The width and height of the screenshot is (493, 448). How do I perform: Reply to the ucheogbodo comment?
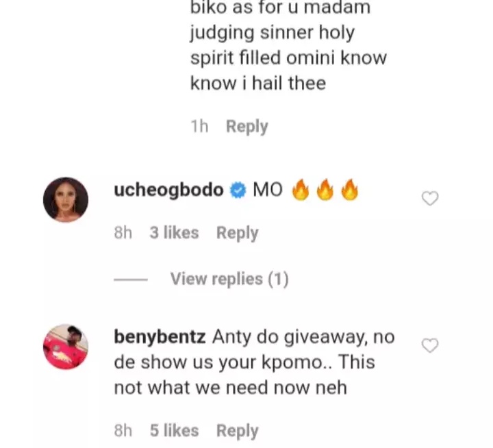237,233
